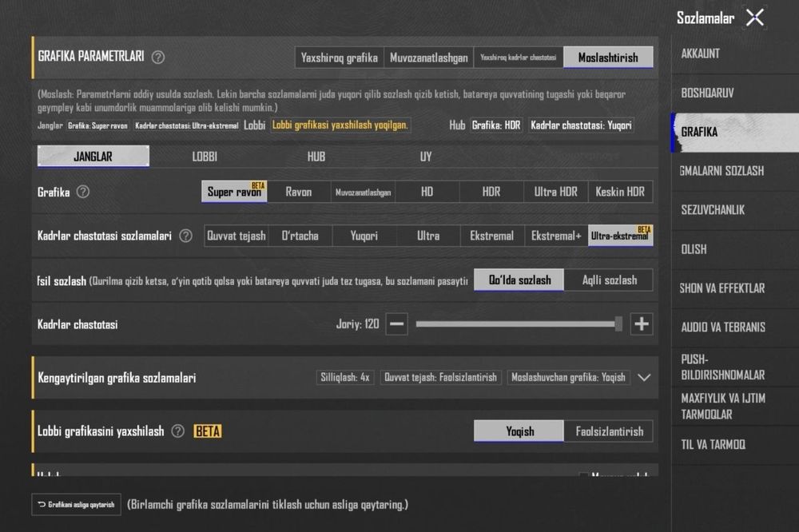This screenshot has height=532, width=799.
Task: Open AUDIO VA TEBRANIS section
Action: (735, 328)
